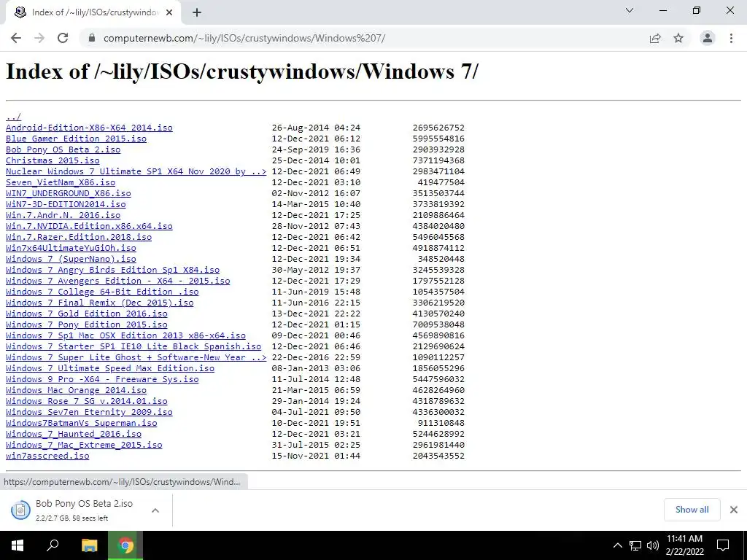Open the Chrome profile avatar icon

(708, 38)
